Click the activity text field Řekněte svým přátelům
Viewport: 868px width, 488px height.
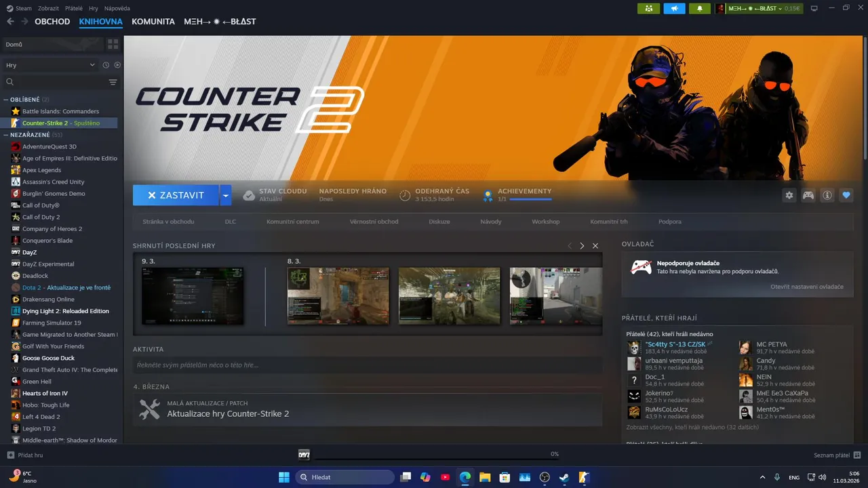(x=368, y=365)
